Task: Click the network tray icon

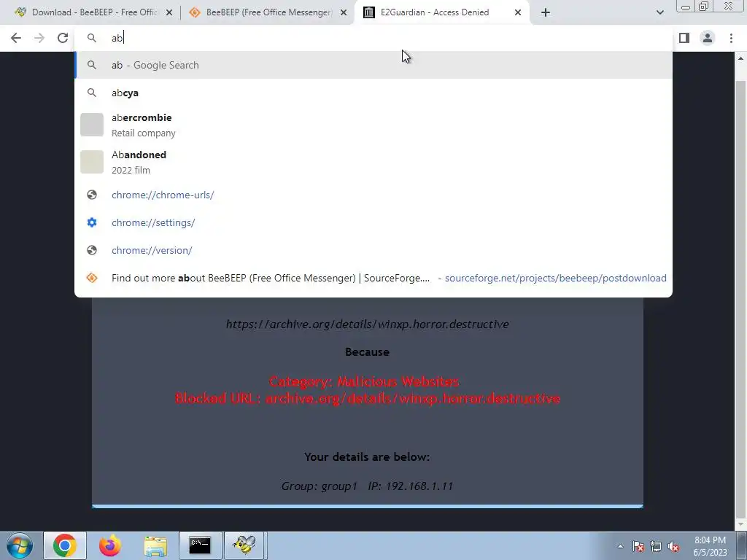Action: [x=656, y=546]
